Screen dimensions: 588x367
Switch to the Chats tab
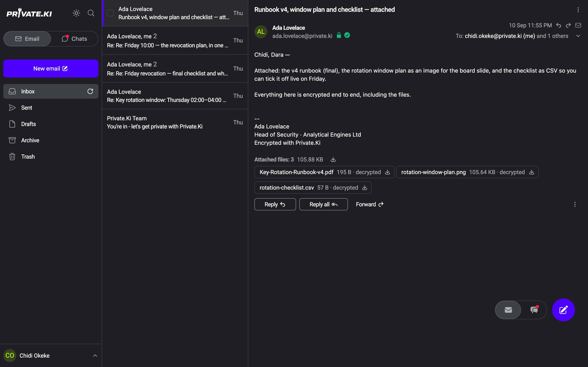74,39
